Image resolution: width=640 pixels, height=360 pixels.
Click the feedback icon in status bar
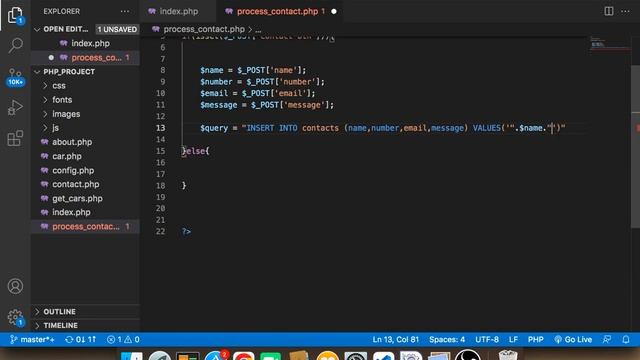click(607, 340)
